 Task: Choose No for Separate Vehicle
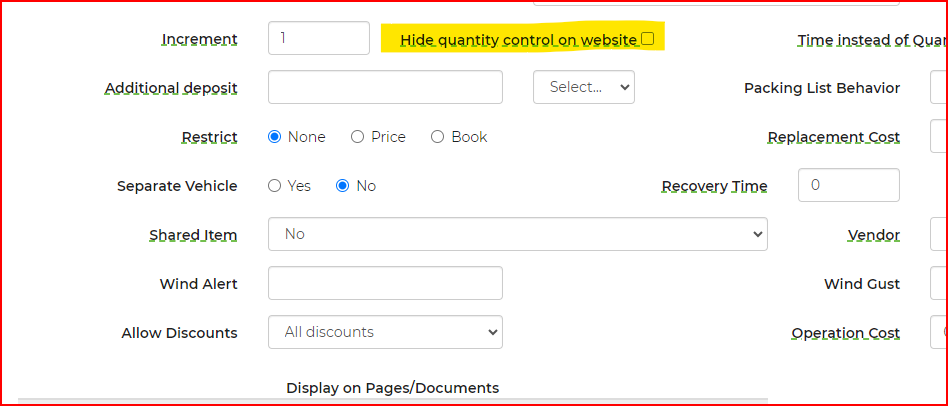click(x=343, y=186)
